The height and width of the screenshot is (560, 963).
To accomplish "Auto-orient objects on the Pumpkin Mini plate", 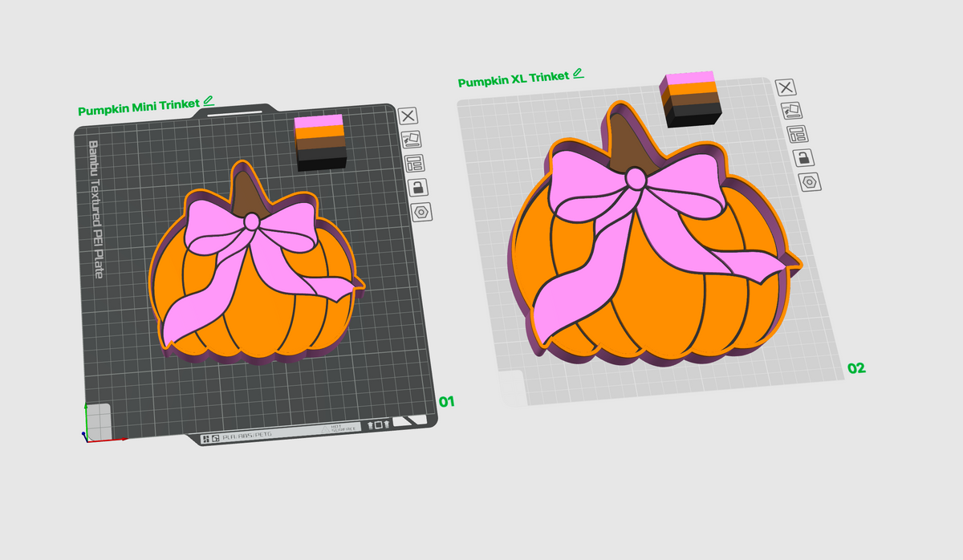I will point(411,140).
